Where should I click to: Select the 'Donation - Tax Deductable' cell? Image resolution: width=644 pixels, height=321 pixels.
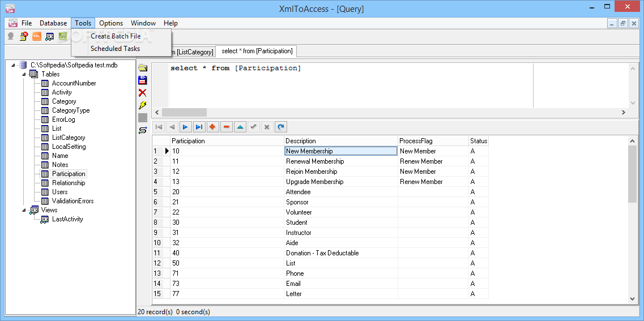click(341, 253)
